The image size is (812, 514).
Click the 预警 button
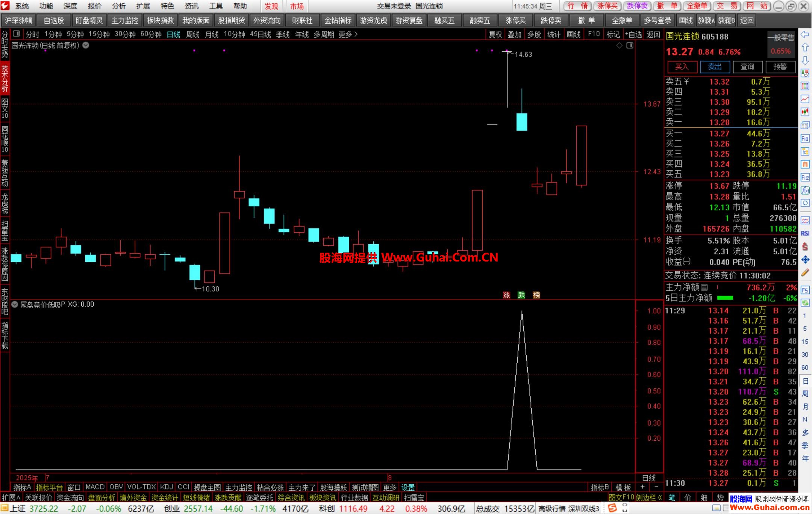[x=780, y=67]
